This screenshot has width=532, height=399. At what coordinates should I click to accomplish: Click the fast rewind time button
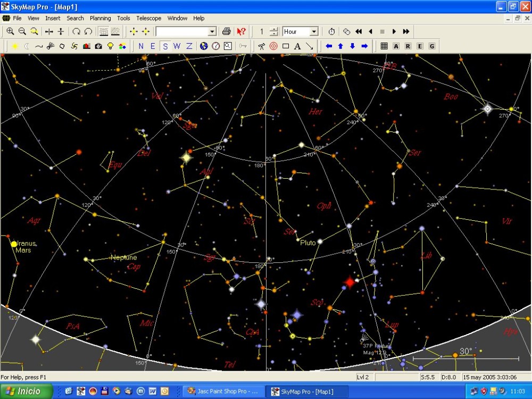tap(359, 31)
